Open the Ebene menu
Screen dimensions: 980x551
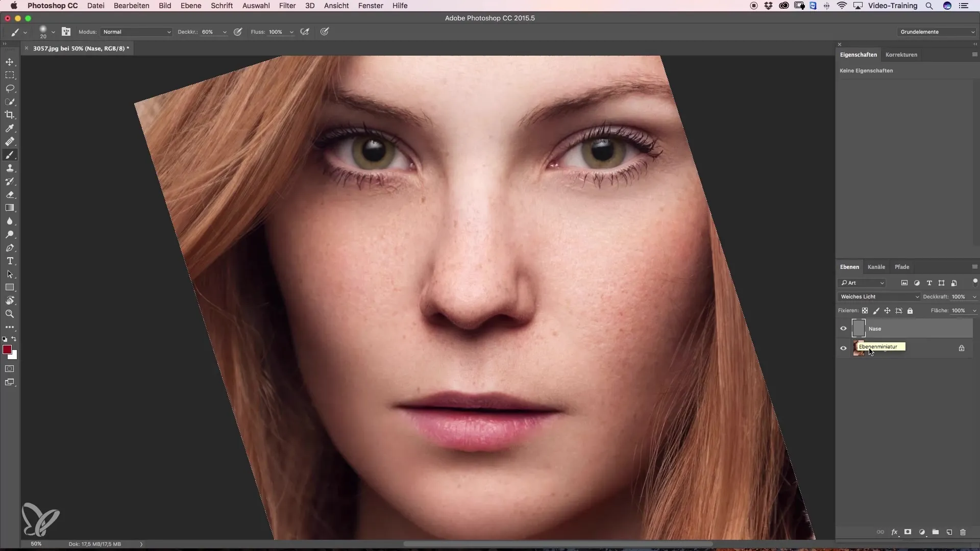tap(191, 6)
